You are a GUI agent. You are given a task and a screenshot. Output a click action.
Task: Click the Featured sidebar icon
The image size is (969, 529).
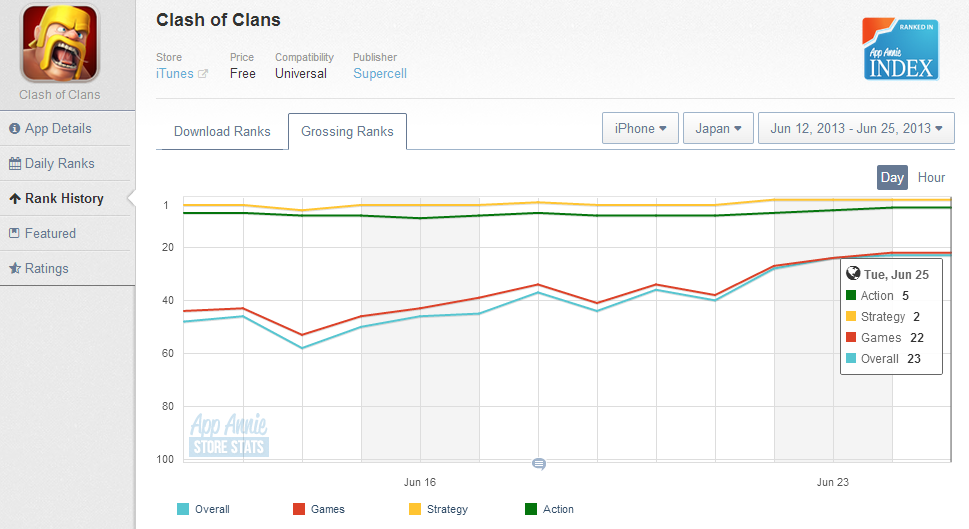pyautogui.click(x=15, y=234)
